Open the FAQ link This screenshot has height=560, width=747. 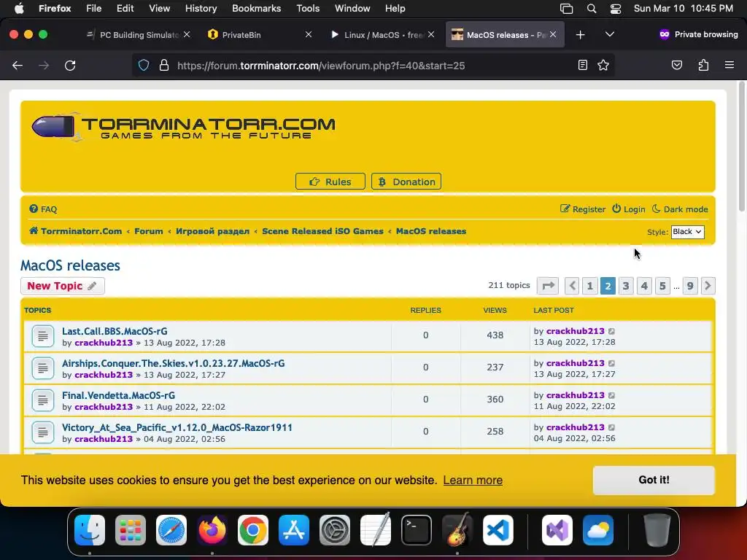pyautogui.click(x=43, y=209)
